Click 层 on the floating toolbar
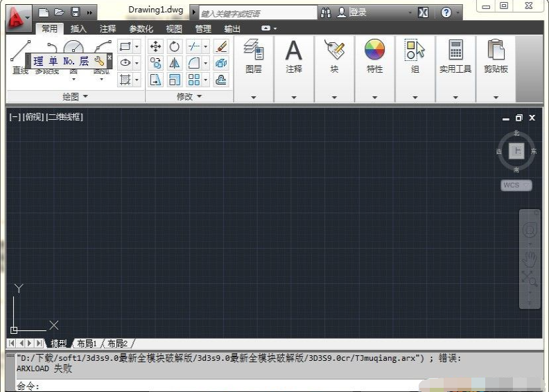Viewport: 549px width, 392px height. tap(84, 61)
